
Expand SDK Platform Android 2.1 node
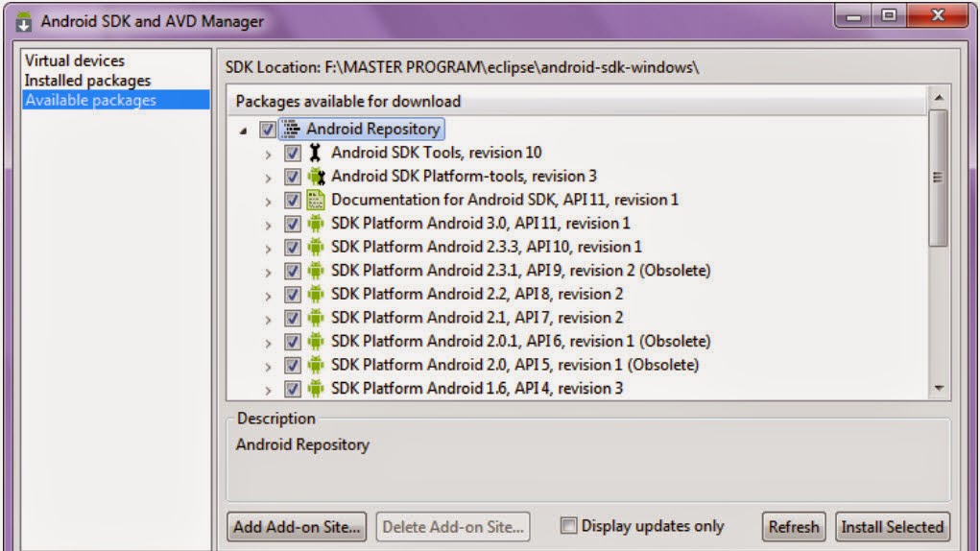tap(268, 320)
